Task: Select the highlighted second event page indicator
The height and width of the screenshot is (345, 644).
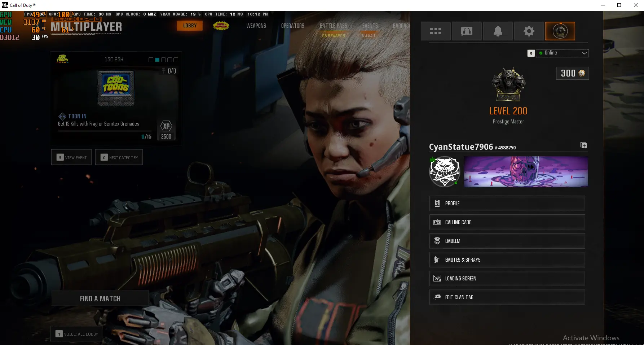Action: click(x=157, y=60)
